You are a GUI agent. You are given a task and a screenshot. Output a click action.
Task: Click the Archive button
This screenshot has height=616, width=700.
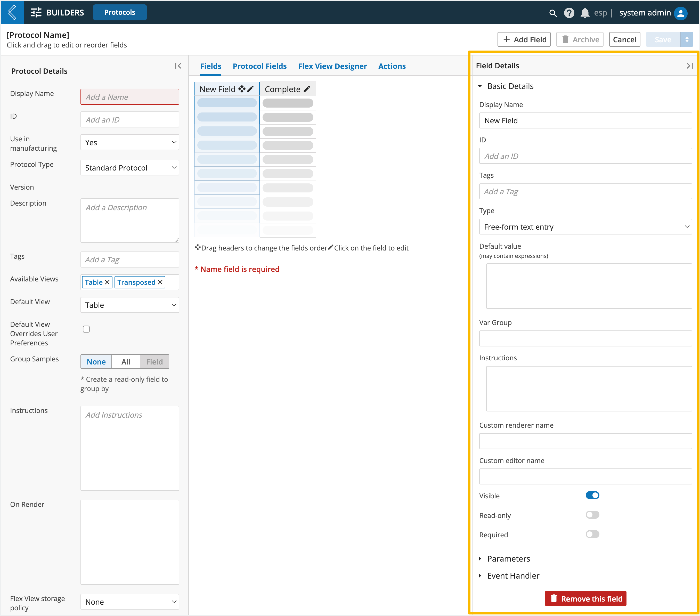tap(580, 39)
